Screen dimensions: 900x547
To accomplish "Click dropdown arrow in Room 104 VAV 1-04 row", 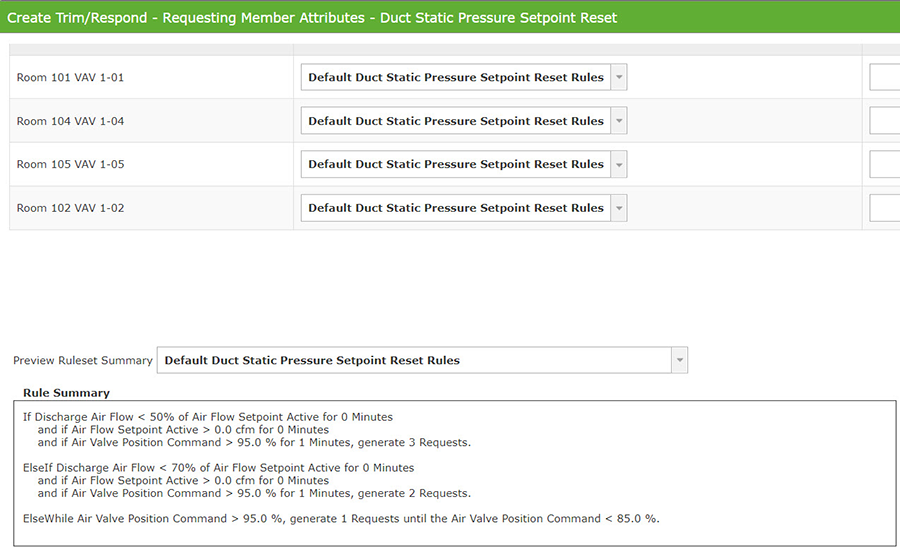I will click(619, 121).
